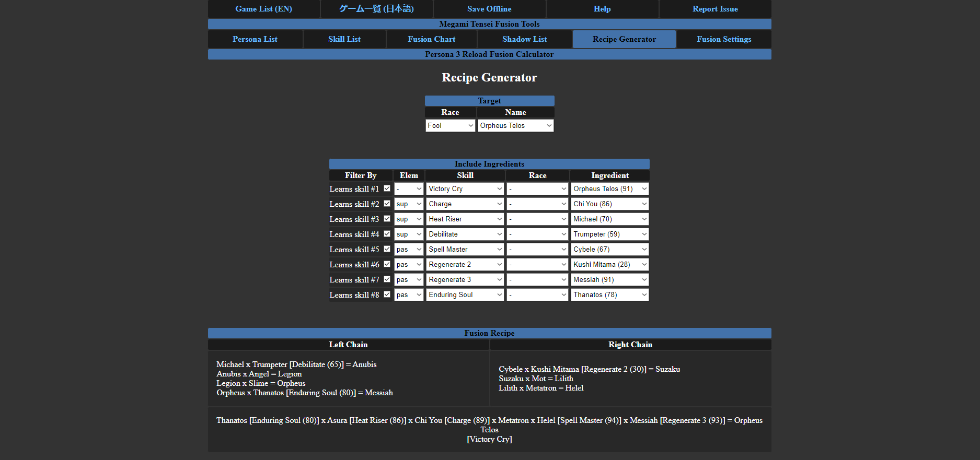Click the 'Include Ingredients' section header
This screenshot has width=980, height=460.
click(x=489, y=164)
